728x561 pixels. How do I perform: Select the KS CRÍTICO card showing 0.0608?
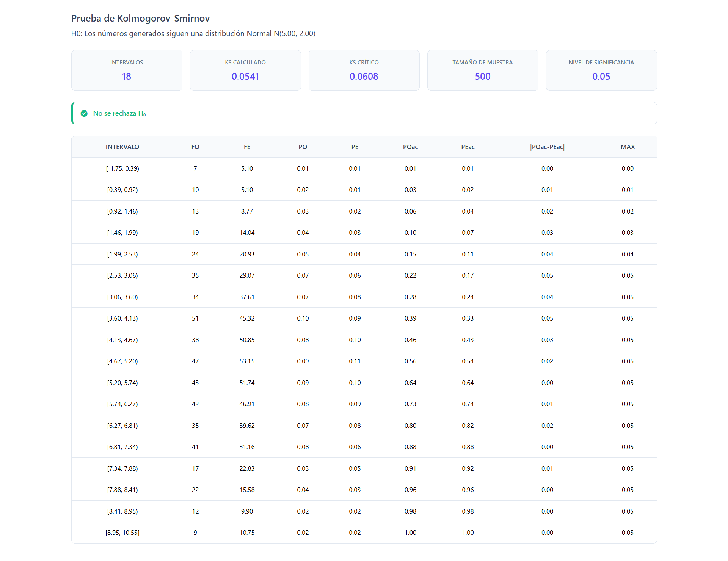pos(364,70)
